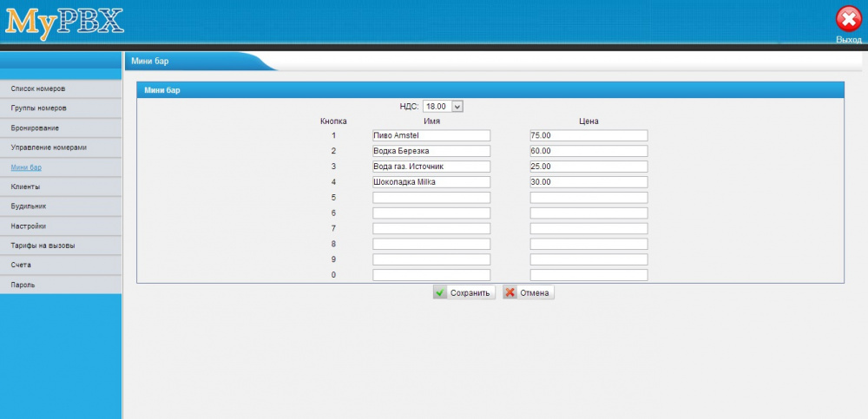Click the empty name field for button 6

coord(431,213)
